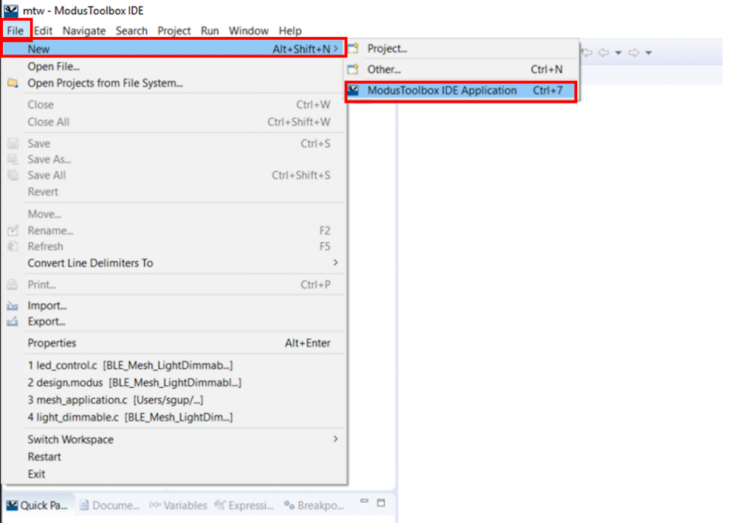Image resolution: width=748 pixels, height=523 pixels.
Task: Click the Save All icon
Action: tap(13, 176)
